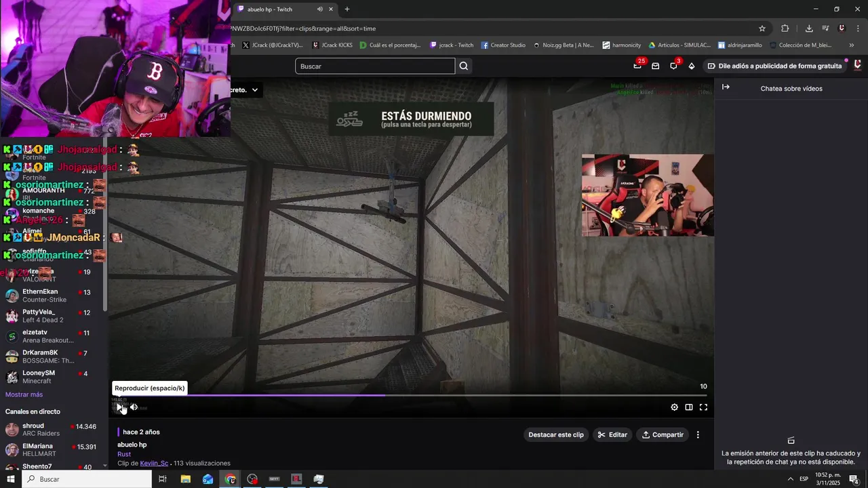Mute the 'abuelo hp - Twitch' tab audio
The height and width of the screenshot is (488, 868).
pyautogui.click(x=320, y=9)
